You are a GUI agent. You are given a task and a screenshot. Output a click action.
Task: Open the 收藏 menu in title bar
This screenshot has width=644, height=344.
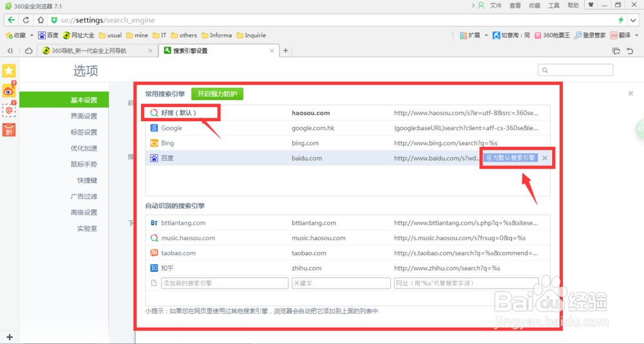pyautogui.click(x=535, y=5)
